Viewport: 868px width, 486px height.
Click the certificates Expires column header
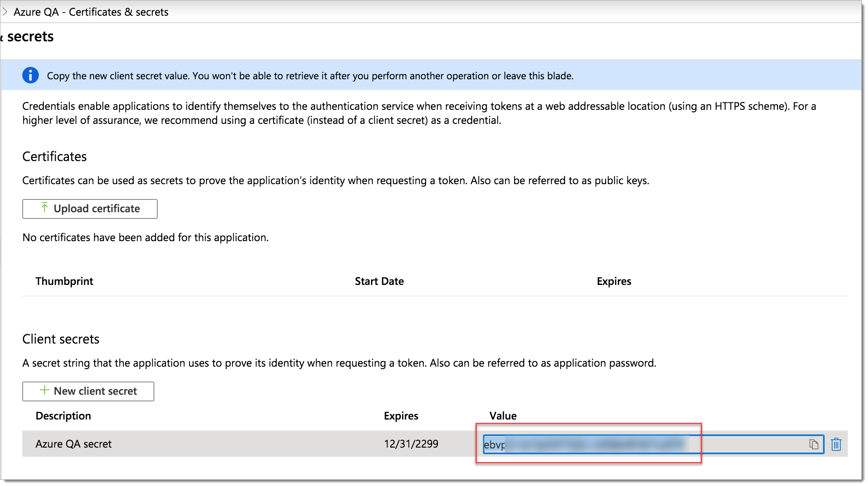pos(614,281)
